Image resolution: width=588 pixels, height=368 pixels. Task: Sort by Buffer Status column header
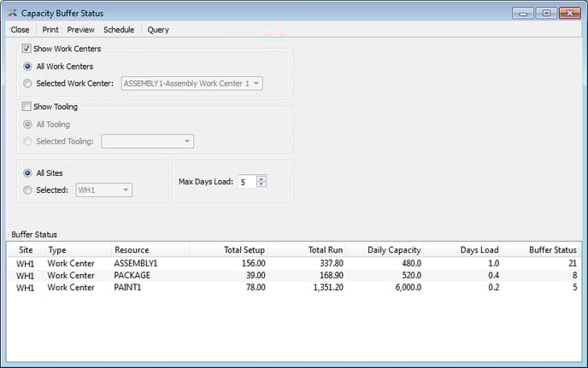pyautogui.click(x=552, y=250)
